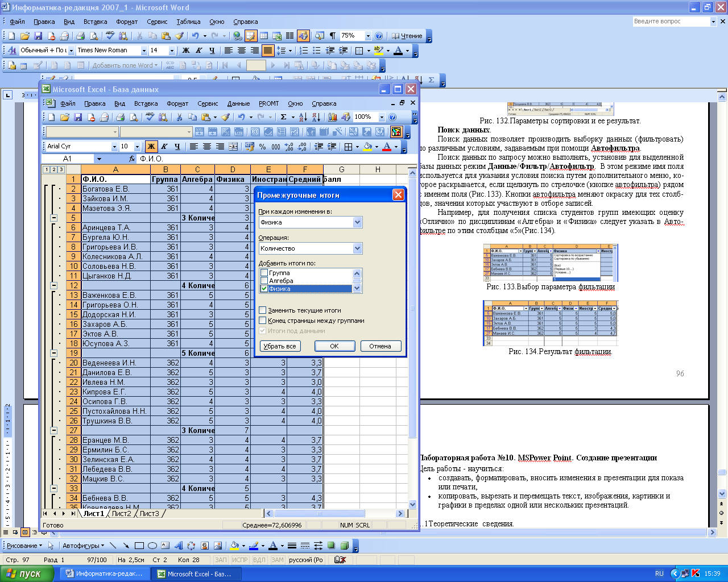Click the Sort Descending icon in Excel

tap(316, 117)
